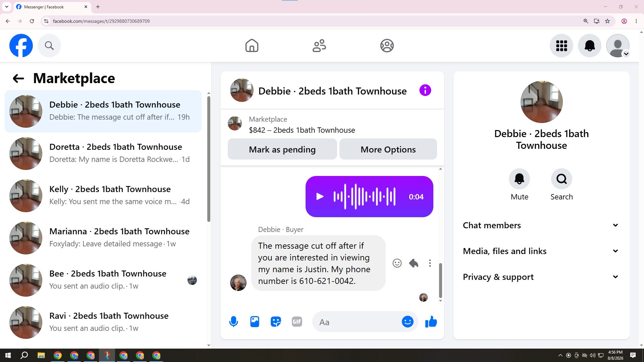Open Windows Start menu
This screenshot has width=644, height=362.
(x=8, y=355)
